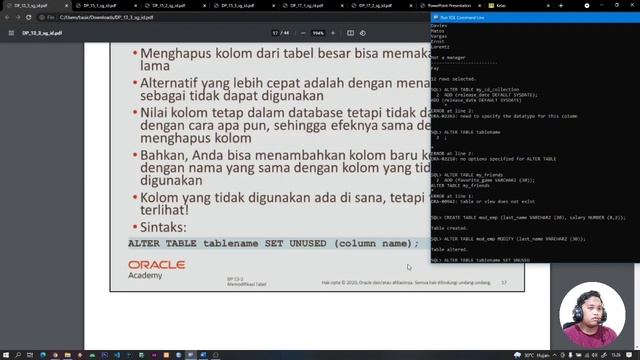Open the taskbar clock

tap(616, 356)
